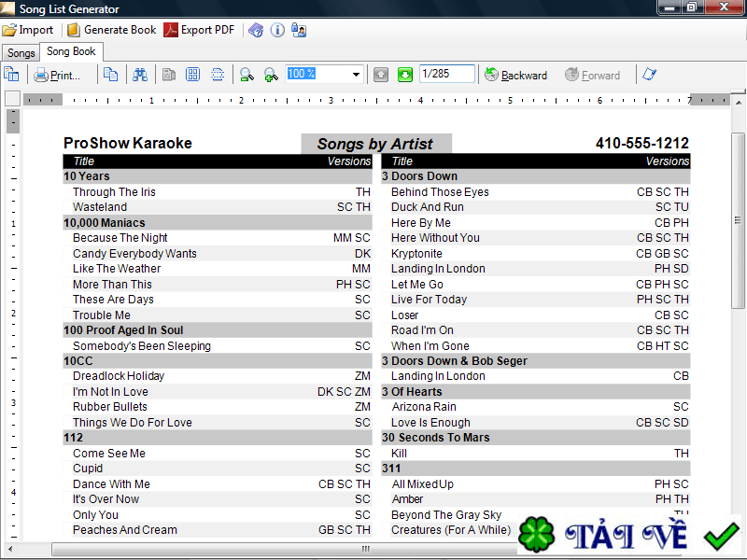Select the Song Book tab

(x=71, y=52)
